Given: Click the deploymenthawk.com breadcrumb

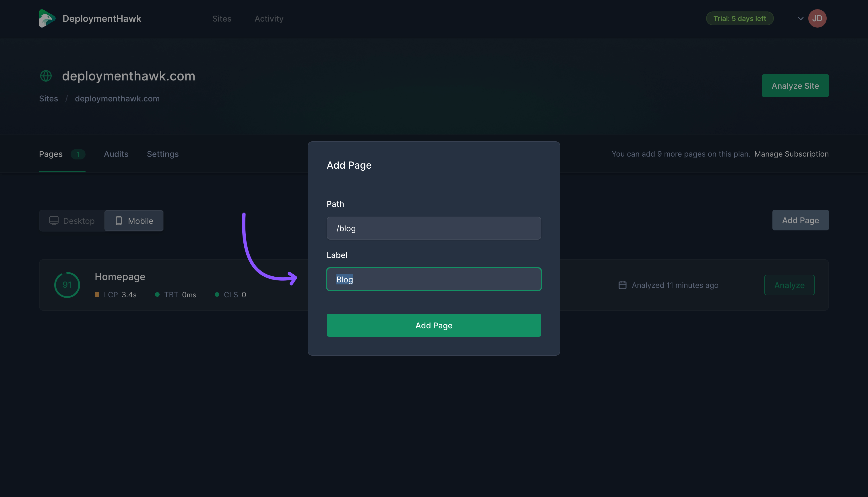Looking at the screenshot, I should pyautogui.click(x=117, y=99).
